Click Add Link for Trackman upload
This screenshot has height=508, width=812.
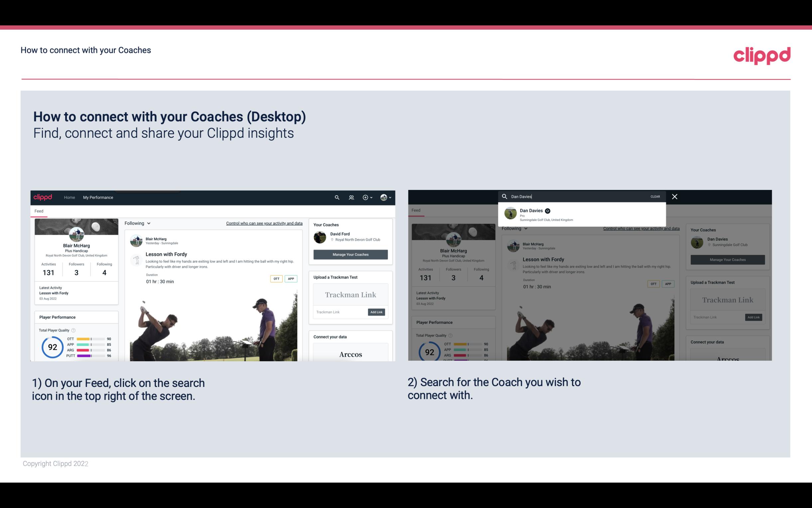click(x=377, y=311)
